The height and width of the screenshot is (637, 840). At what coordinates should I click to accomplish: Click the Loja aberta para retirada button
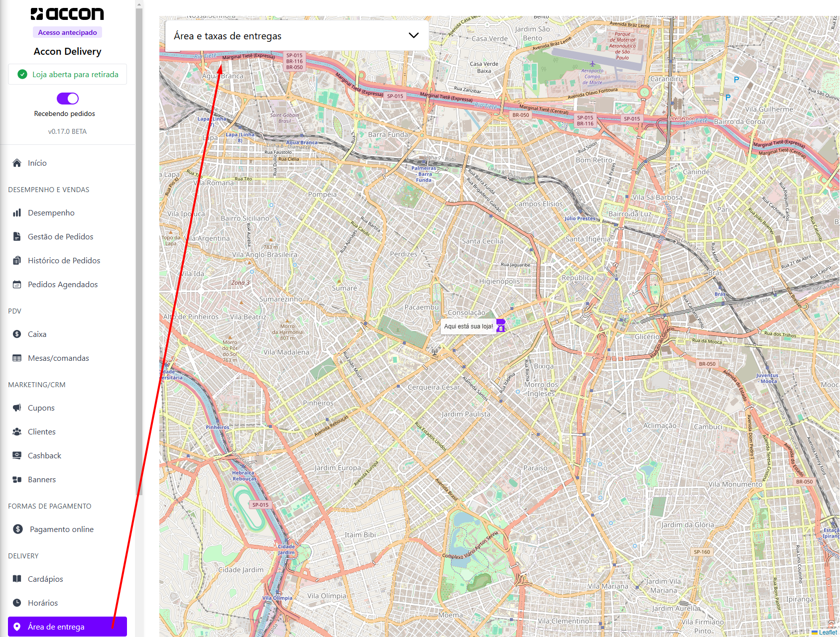(x=68, y=74)
